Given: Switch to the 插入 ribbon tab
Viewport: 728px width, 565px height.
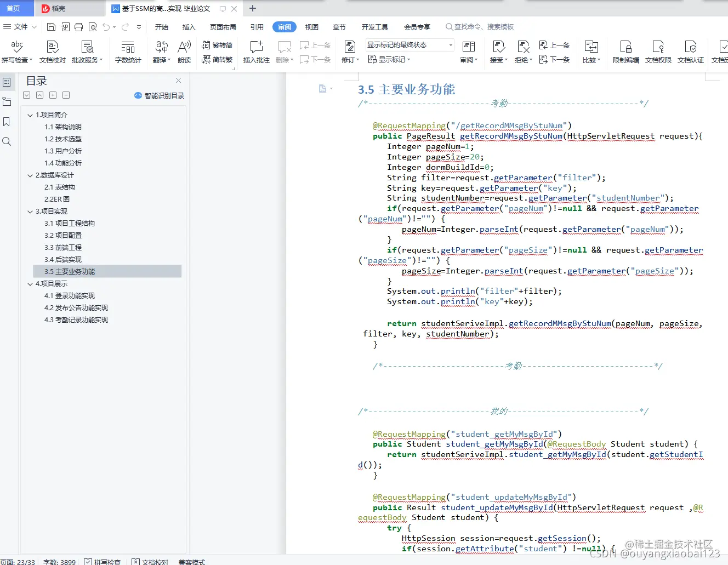Looking at the screenshot, I should [189, 27].
